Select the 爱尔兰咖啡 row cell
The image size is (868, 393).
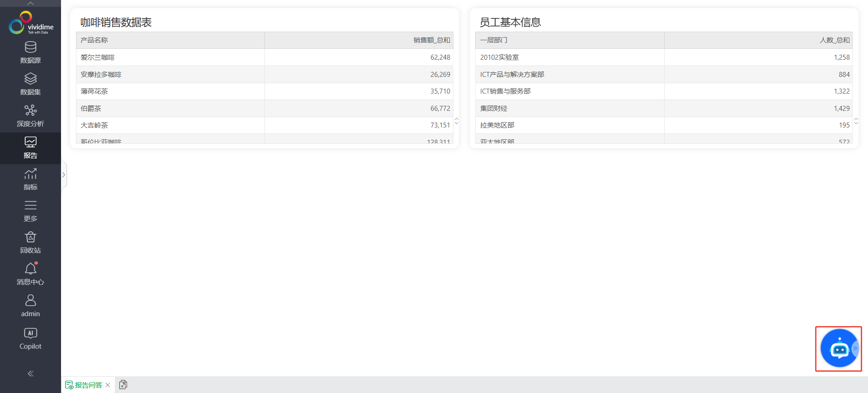click(170, 57)
